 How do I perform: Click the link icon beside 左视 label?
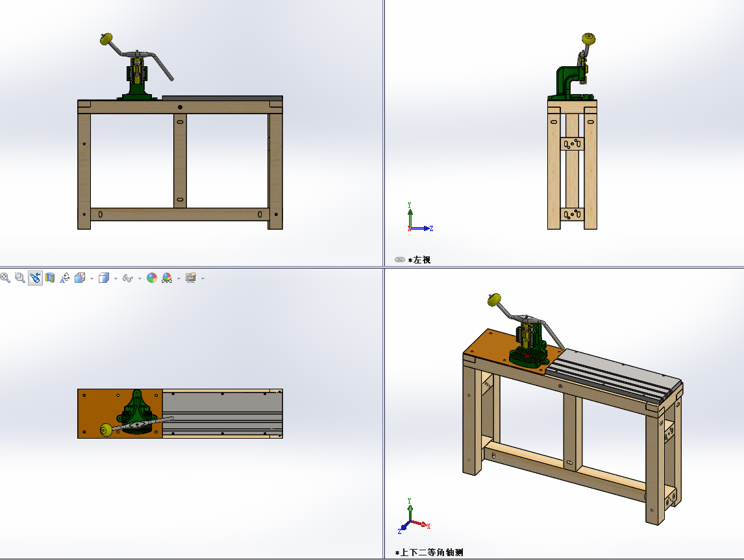[399, 260]
